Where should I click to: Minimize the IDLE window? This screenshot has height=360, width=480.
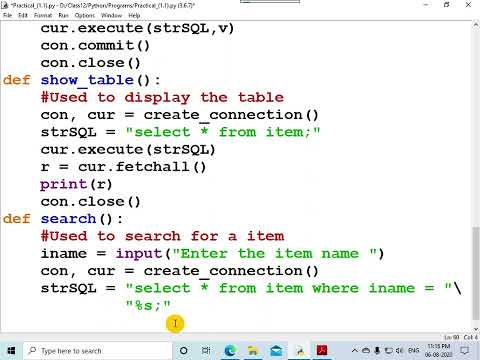coord(426,5)
